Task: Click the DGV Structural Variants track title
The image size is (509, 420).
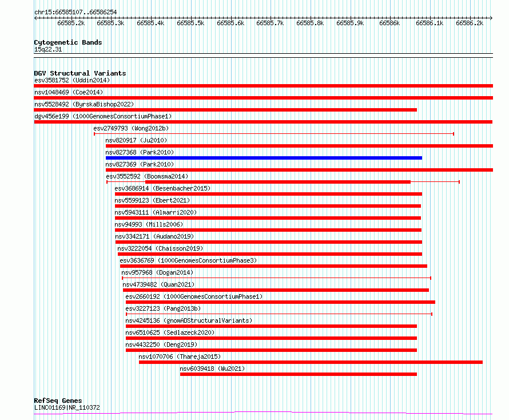Action: (x=80, y=73)
